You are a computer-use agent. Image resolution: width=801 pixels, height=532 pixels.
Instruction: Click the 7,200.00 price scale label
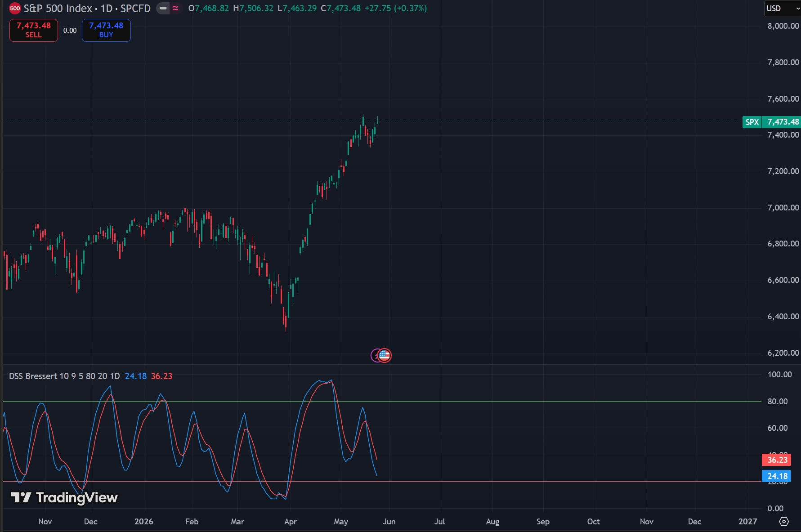[783, 171]
